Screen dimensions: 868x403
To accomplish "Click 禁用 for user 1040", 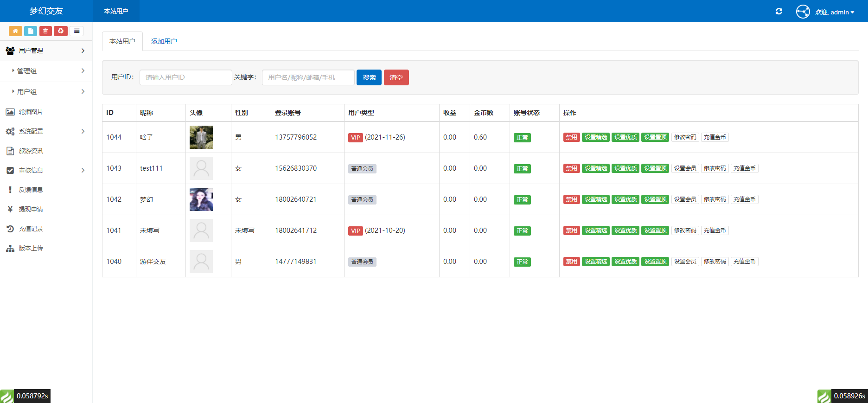I will [x=571, y=262].
